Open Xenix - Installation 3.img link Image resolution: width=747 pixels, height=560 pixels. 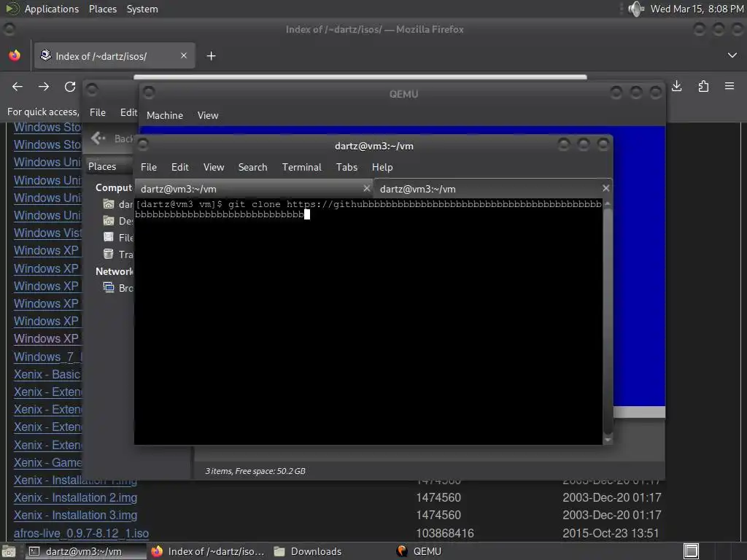point(75,516)
